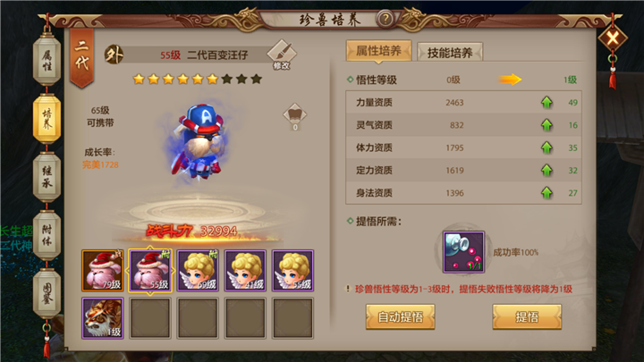Choose the level 69 cherub pet

click(x=198, y=271)
